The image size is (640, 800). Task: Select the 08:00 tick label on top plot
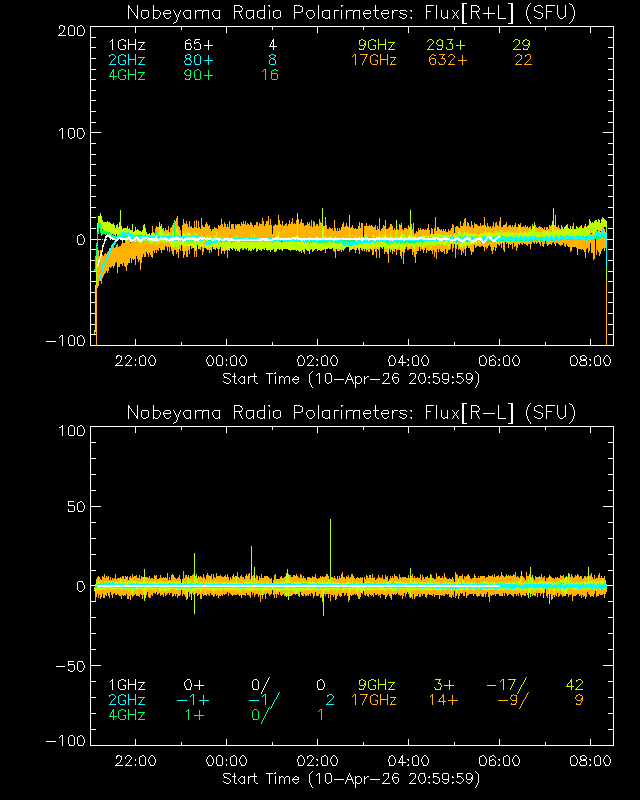[590, 361]
